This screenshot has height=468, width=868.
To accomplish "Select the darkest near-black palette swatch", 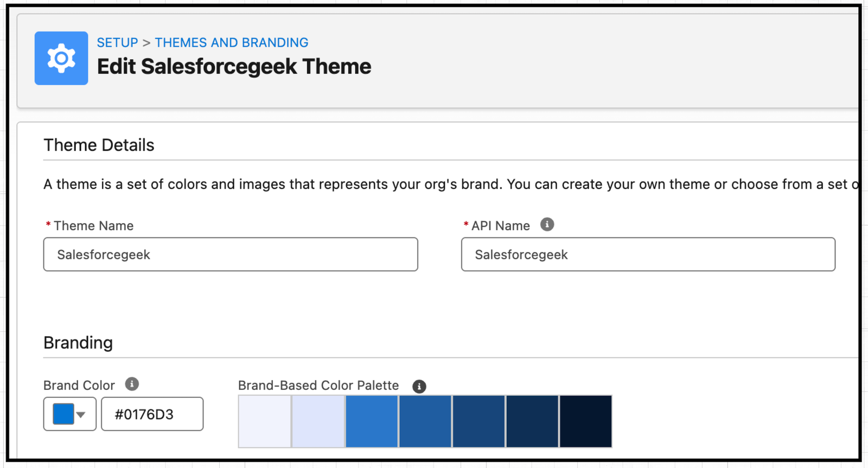I will click(586, 421).
